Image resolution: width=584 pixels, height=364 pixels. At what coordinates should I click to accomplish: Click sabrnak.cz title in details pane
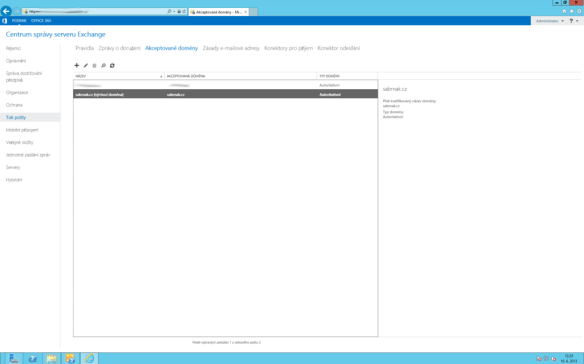[x=395, y=89]
